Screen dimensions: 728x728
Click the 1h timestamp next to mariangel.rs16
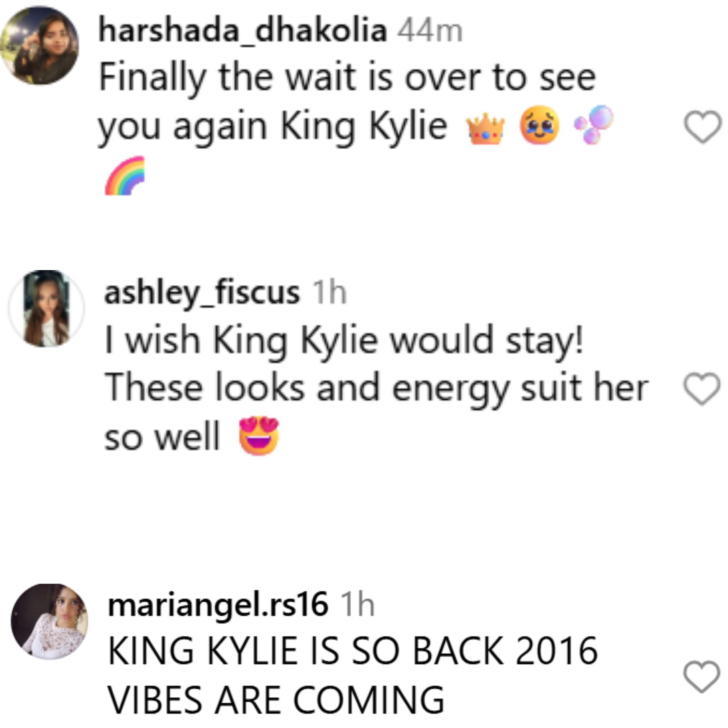(x=357, y=605)
